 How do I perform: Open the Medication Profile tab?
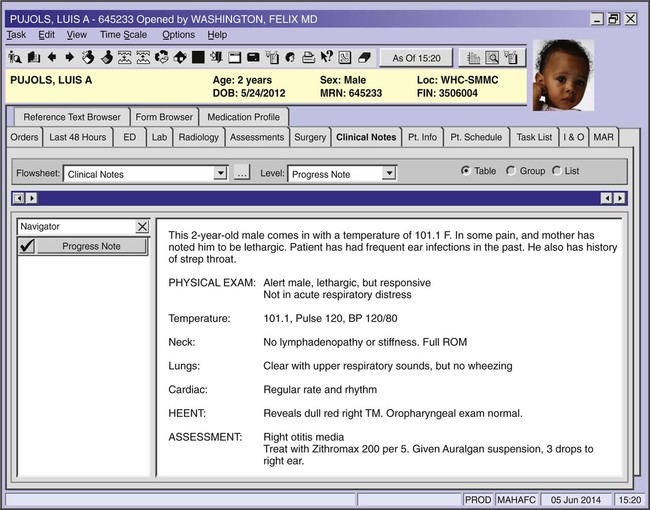(x=246, y=117)
